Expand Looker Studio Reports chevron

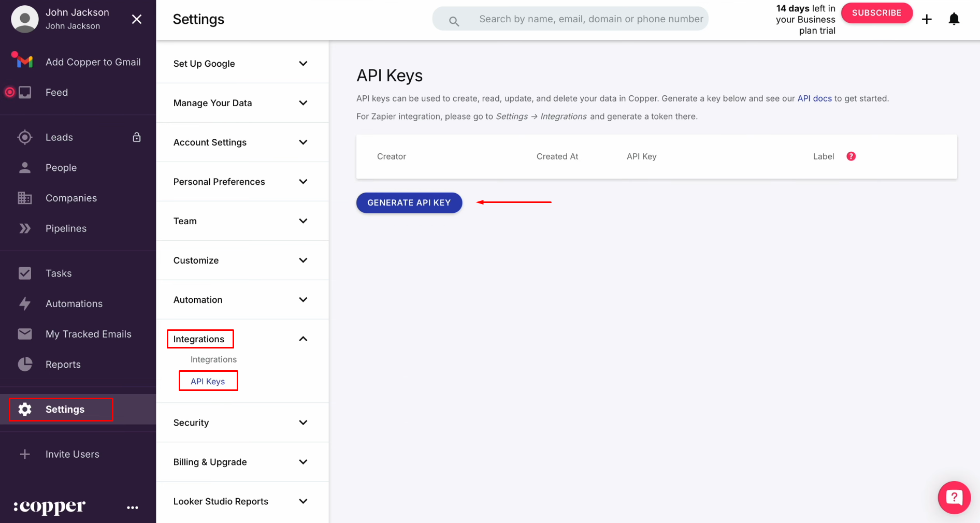[x=304, y=501]
